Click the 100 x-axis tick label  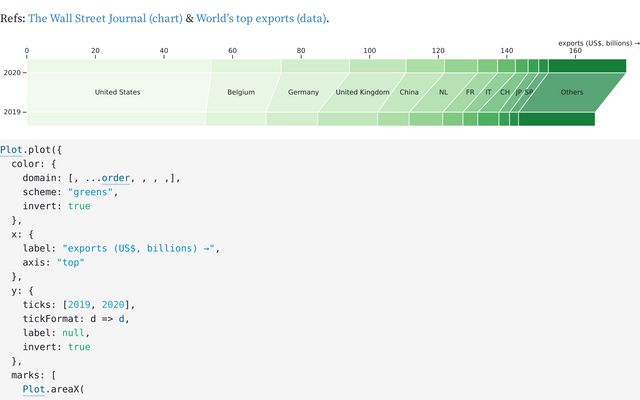coord(369,51)
